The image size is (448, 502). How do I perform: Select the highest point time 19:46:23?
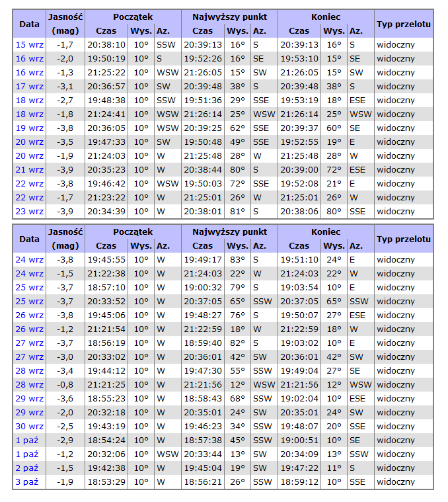tap(203, 427)
